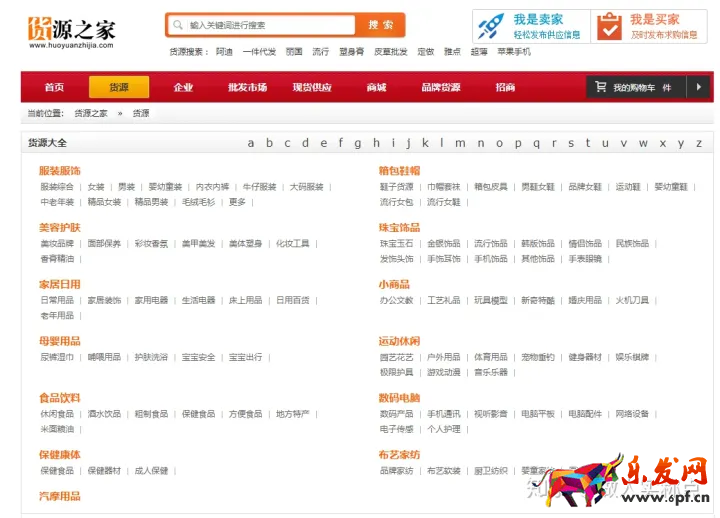Click the shopping cart icon

(x=600, y=87)
